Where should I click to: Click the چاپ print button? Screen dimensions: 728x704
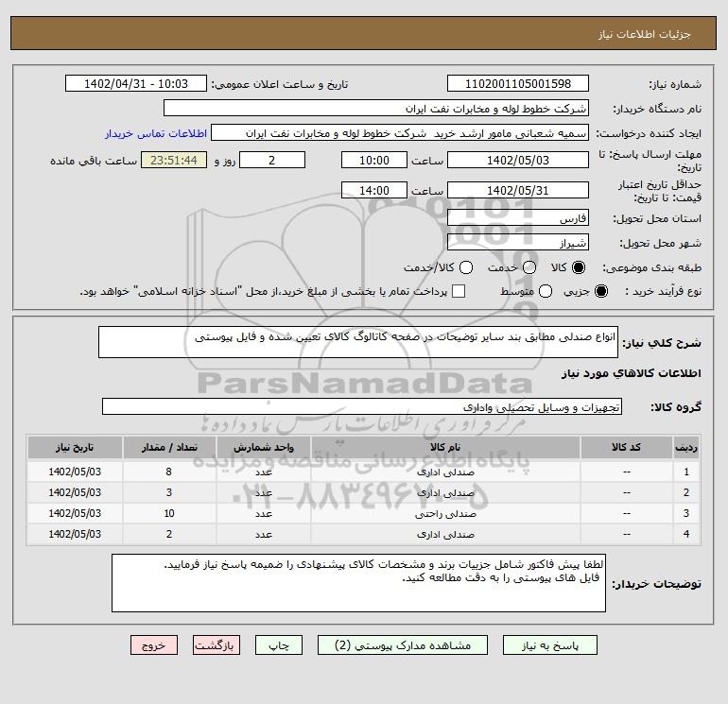[279, 645]
